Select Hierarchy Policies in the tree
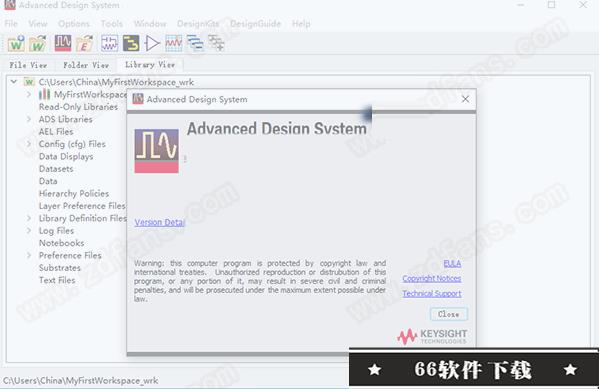This screenshot has width=599, height=389. 74,193
